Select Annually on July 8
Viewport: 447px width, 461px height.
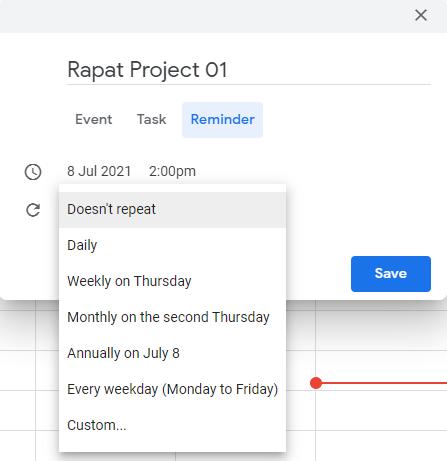(x=173, y=354)
